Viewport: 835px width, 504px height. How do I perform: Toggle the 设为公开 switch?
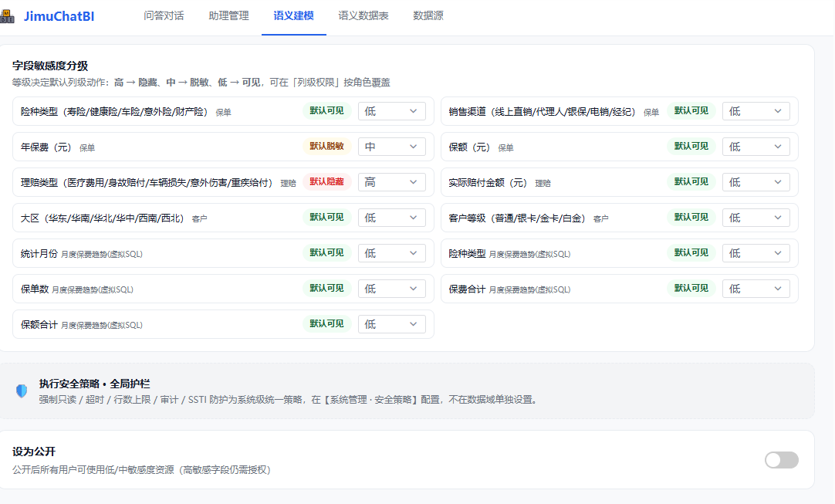(781, 460)
